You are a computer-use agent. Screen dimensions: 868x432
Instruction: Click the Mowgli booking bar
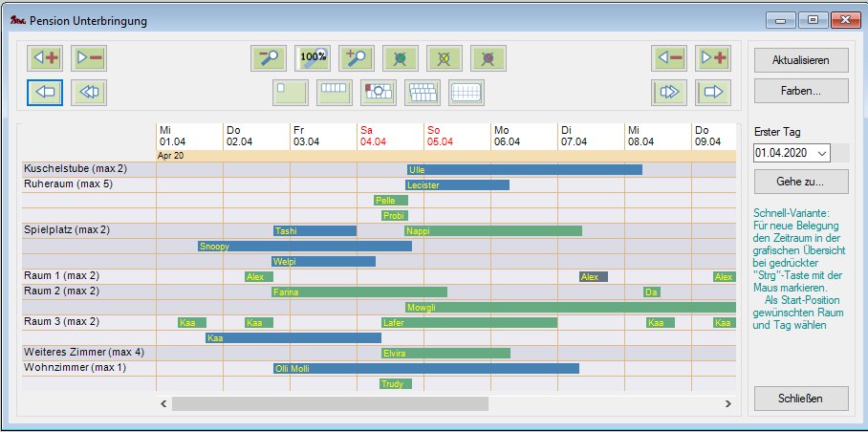coord(570,308)
